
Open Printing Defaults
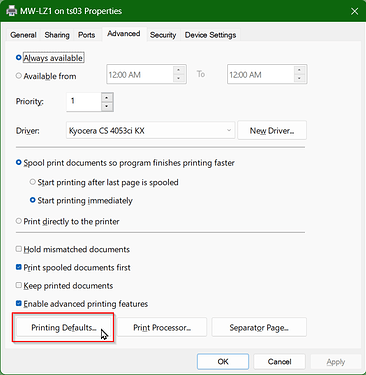64,327
